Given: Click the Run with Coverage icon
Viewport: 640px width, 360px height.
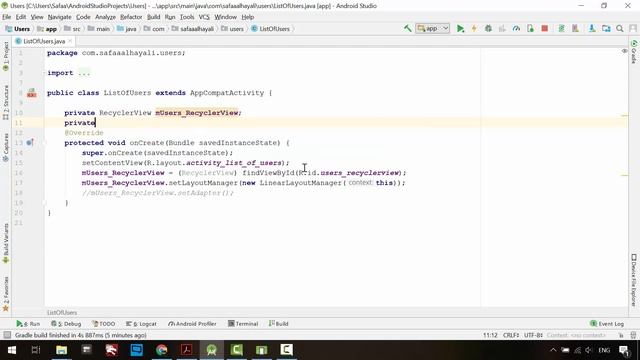Looking at the screenshot, I should [x=502, y=29].
